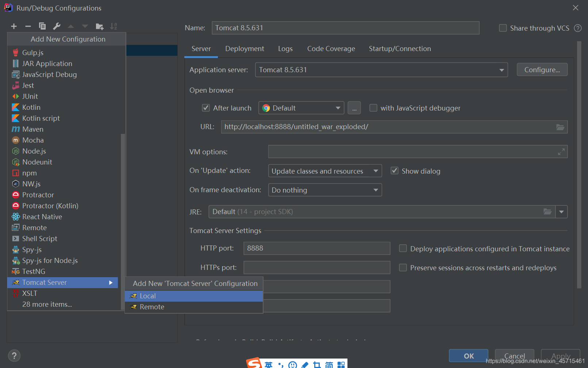The width and height of the screenshot is (588, 368).
Task: Choose Local Tomcat Server configuration
Action: tap(194, 296)
